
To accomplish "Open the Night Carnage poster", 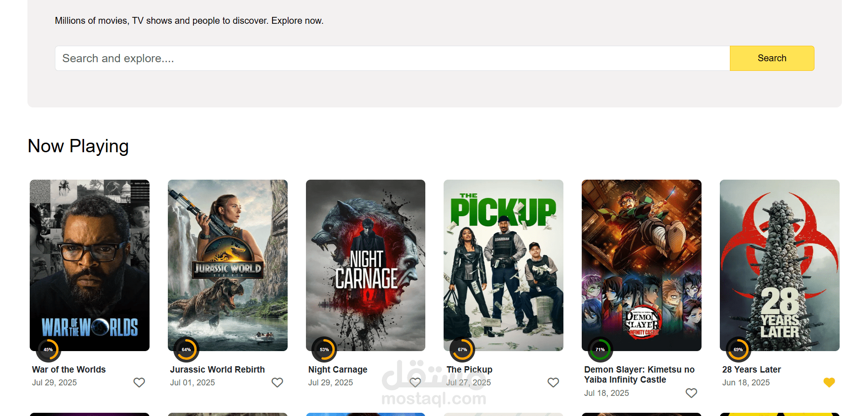I will pyautogui.click(x=365, y=265).
